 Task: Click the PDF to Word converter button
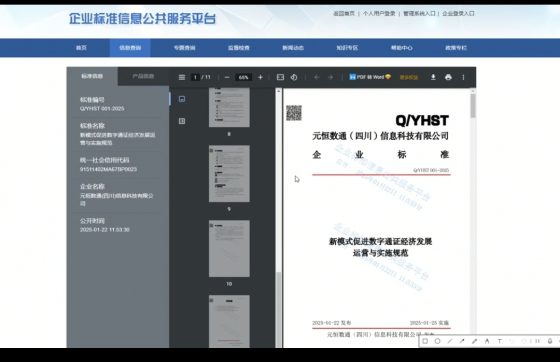pyautogui.click(x=370, y=77)
